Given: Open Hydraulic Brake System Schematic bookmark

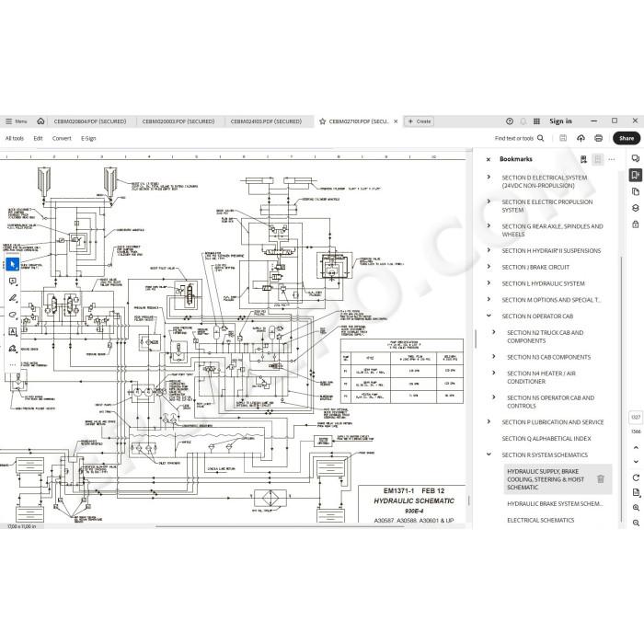Looking at the screenshot, I should coord(555,503).
